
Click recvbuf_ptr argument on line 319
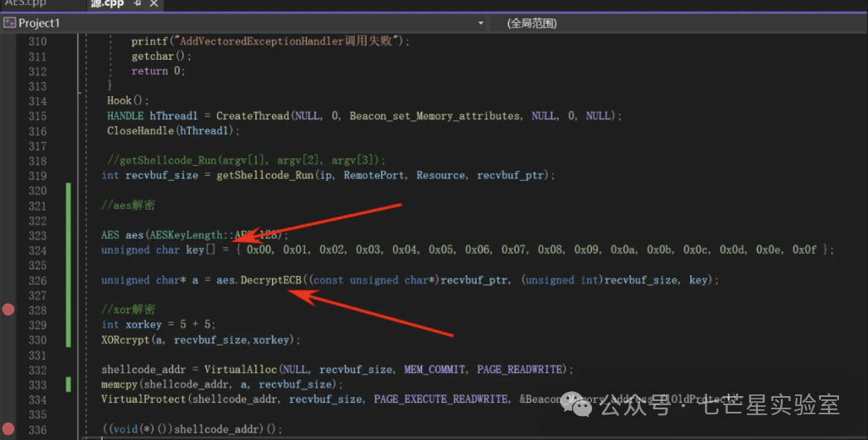coord(511,175)
